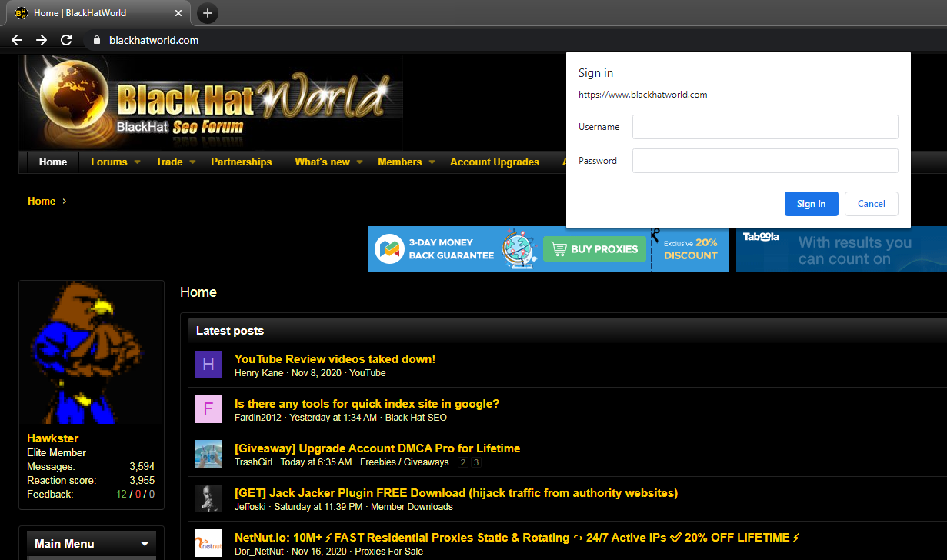Click the Home breadcrumb link
This screenshot has width=947, height=560.
tap(42, 201)
